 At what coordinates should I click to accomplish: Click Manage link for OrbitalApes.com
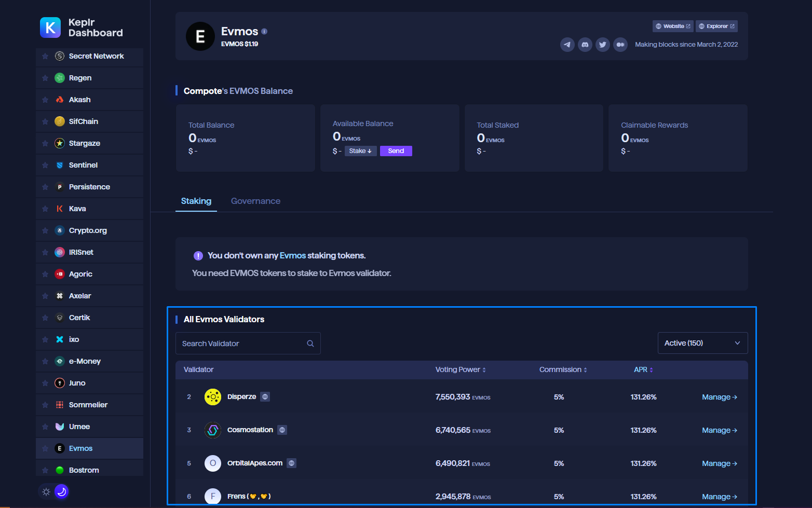point(719,463)
